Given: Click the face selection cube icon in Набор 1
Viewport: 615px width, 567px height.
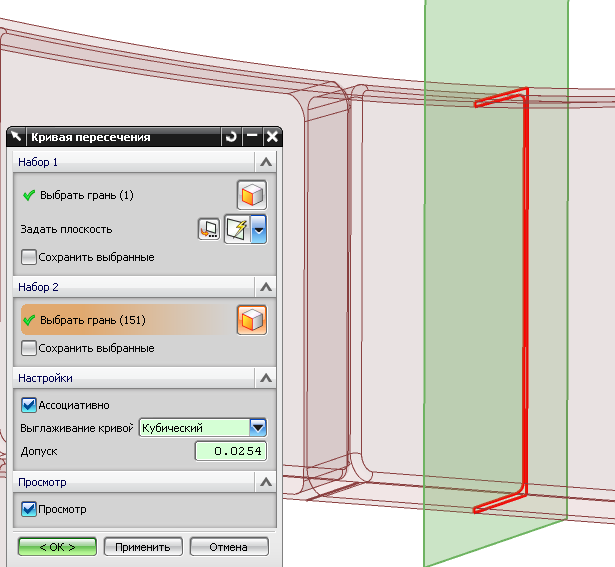Looking at the screenshot, I should [252, 195].
